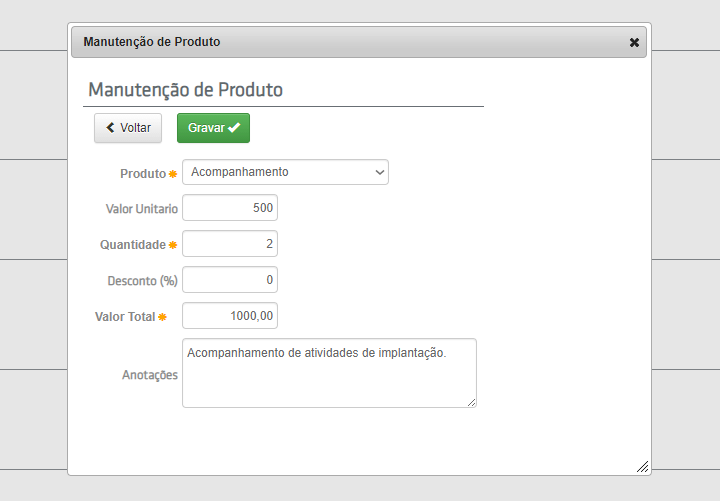Click into the Quantidade input field
Viewport: 720px width, 501px height.
point(230,244)
